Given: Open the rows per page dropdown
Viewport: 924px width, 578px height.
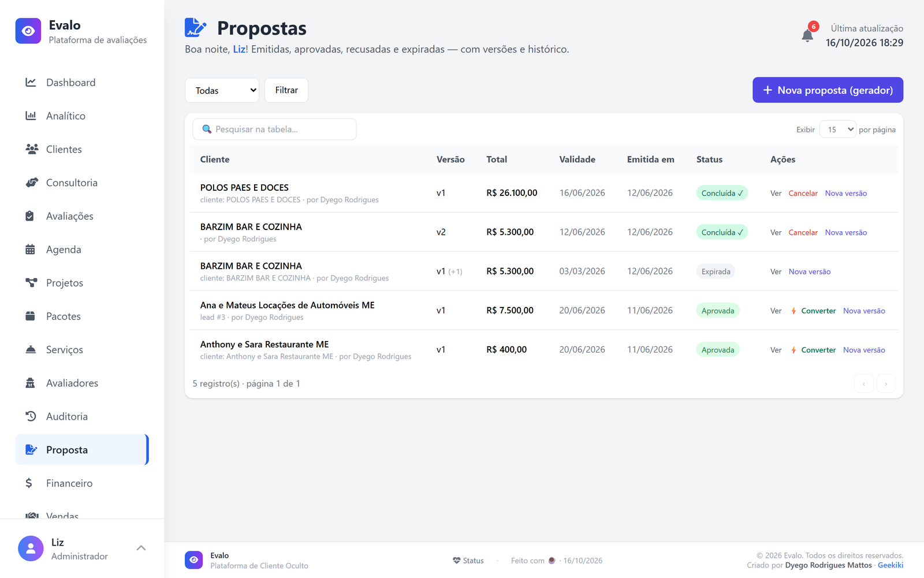Looking at the screenshot, I should [x=837, y=129].
